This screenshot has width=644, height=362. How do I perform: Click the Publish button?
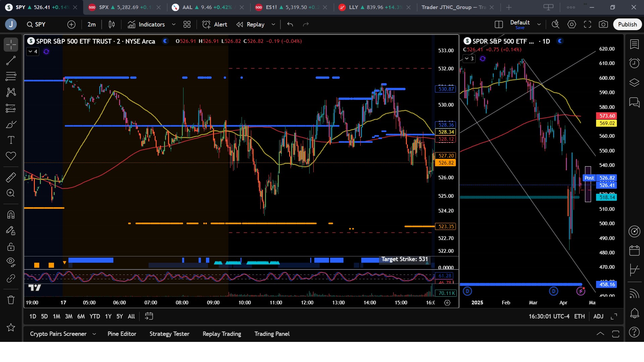tap(627, 24)
